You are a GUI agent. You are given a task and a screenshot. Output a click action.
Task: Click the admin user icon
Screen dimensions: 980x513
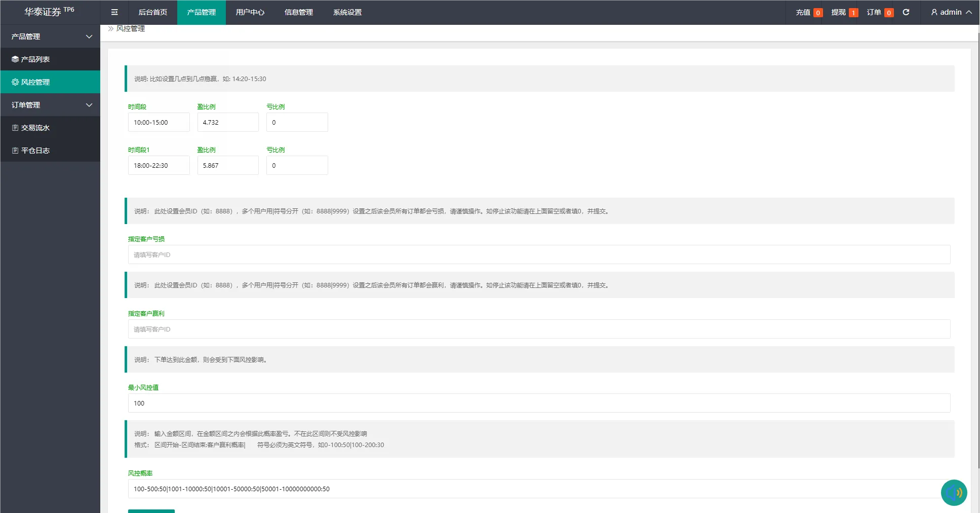934,12
